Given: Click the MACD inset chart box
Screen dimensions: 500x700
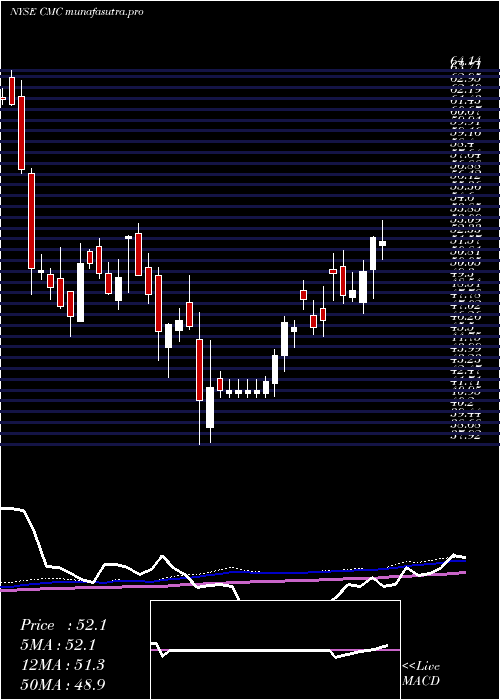Looking at the screenshot, I should pyautogui.click(x=275, y=650).
